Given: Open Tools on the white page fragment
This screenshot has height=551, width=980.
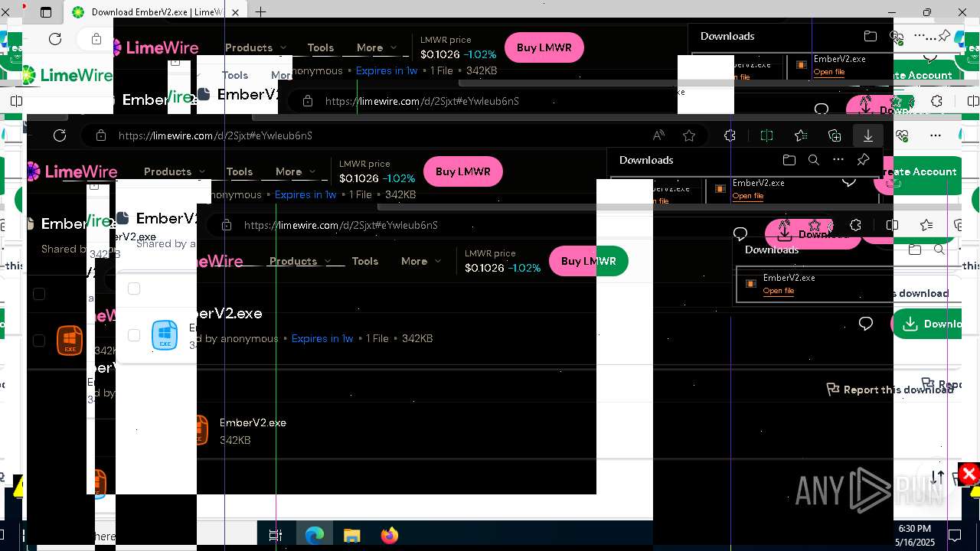Looking at the screenshot, I should 235,75.
